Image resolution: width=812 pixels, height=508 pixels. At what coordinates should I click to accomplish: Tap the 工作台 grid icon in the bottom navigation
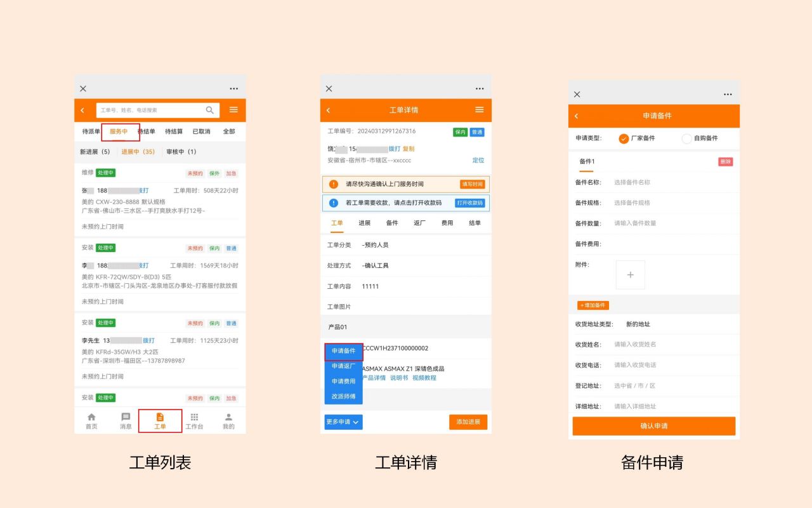click(194, 417)
